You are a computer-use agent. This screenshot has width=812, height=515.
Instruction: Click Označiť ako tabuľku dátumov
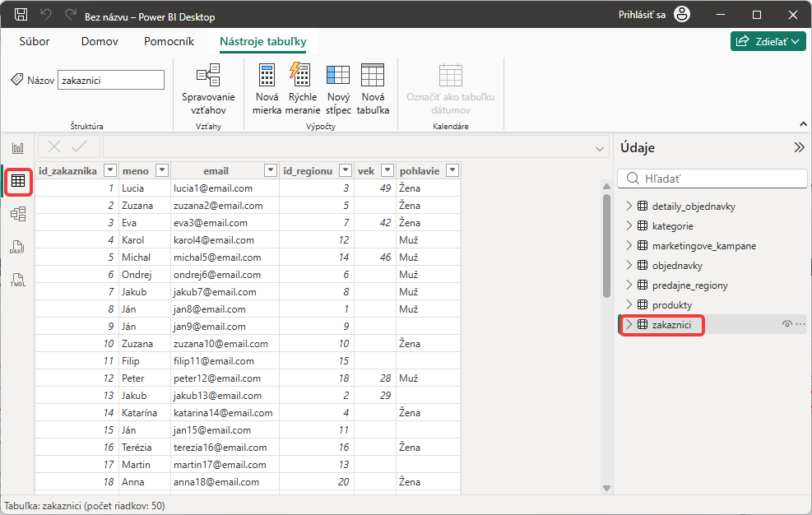[x=450, y=89]
